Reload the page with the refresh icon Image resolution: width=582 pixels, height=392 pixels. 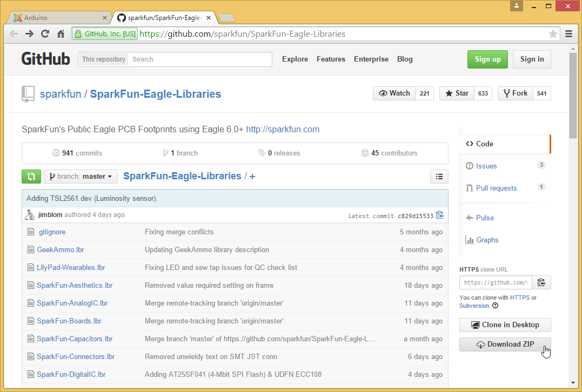(x=45, y=34)
